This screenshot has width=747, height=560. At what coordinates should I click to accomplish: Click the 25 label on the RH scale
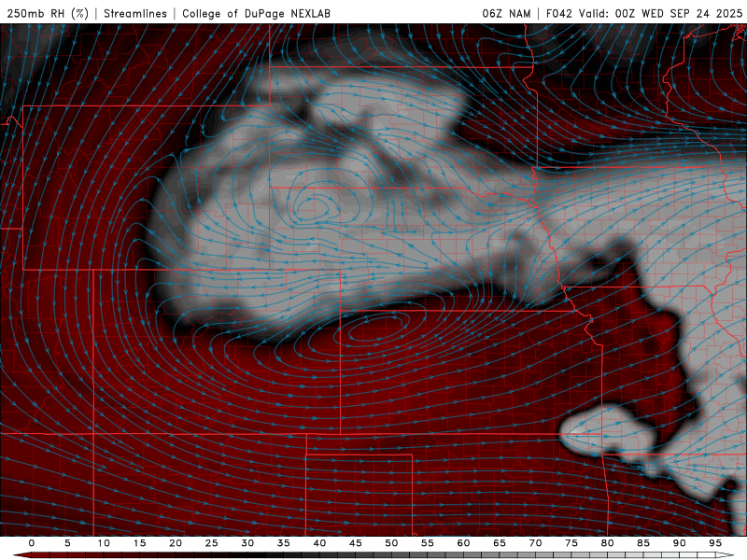[x=212, y=543]
